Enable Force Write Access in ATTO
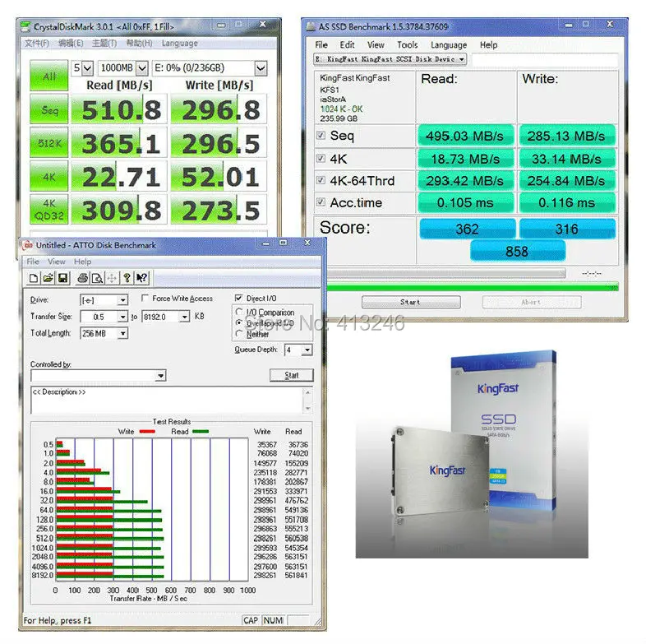The image size is (646, 644). pos(145,298)
